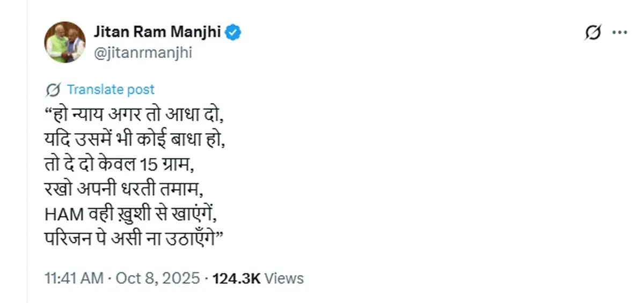Image resolution: width=644 pixels, height=303 pixels.
Task: Click the line रखो अपनी धरती तमाम
Action: [126, 190]
